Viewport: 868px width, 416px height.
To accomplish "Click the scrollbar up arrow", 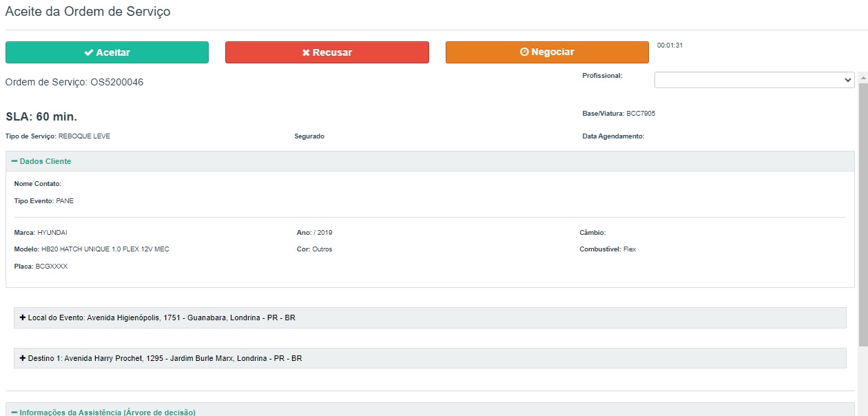I will tap(863, 77).
